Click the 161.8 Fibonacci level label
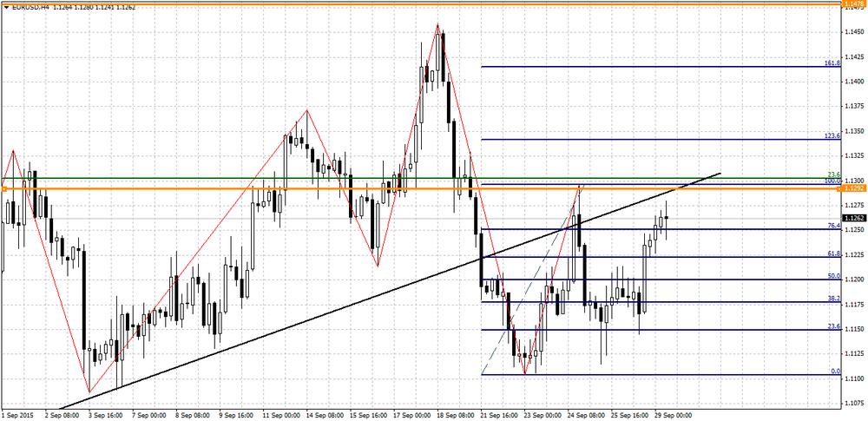 click(x=832, y=63)
